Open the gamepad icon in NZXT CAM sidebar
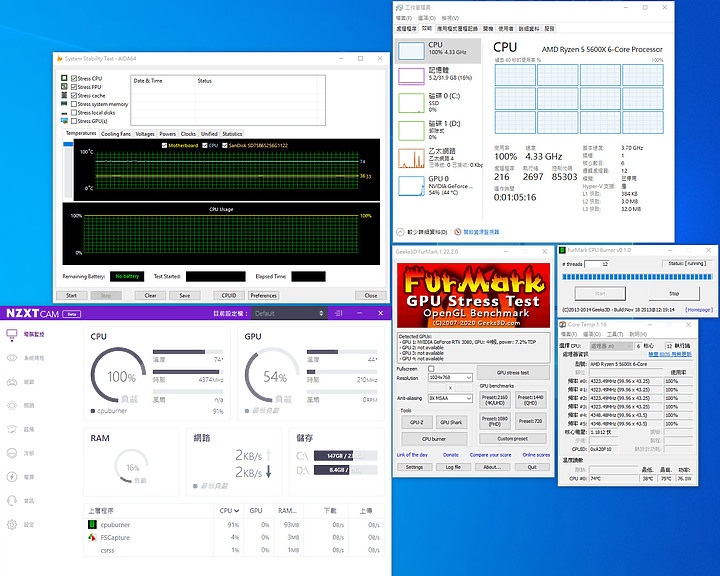This screenshot has height=576, width=720. pos(12,382)
